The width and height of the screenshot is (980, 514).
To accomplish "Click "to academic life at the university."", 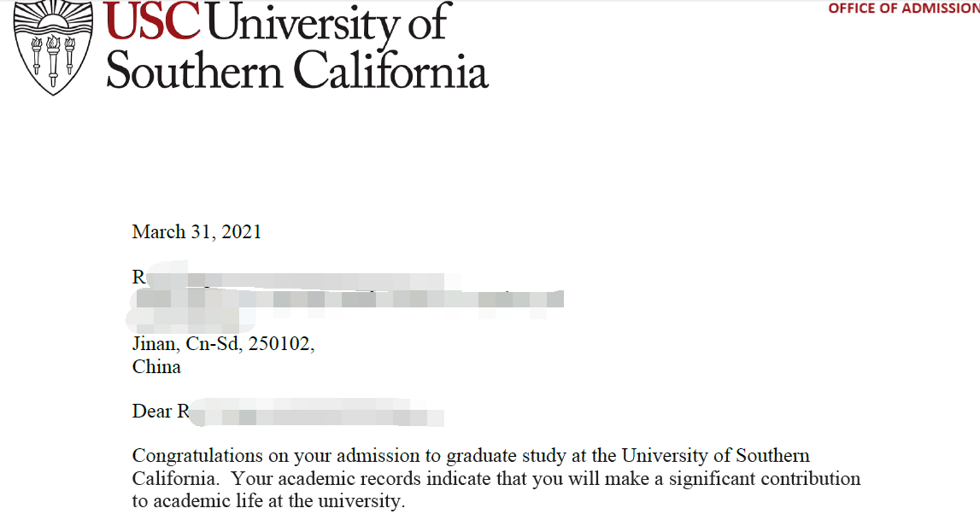I will click(268, 500).
